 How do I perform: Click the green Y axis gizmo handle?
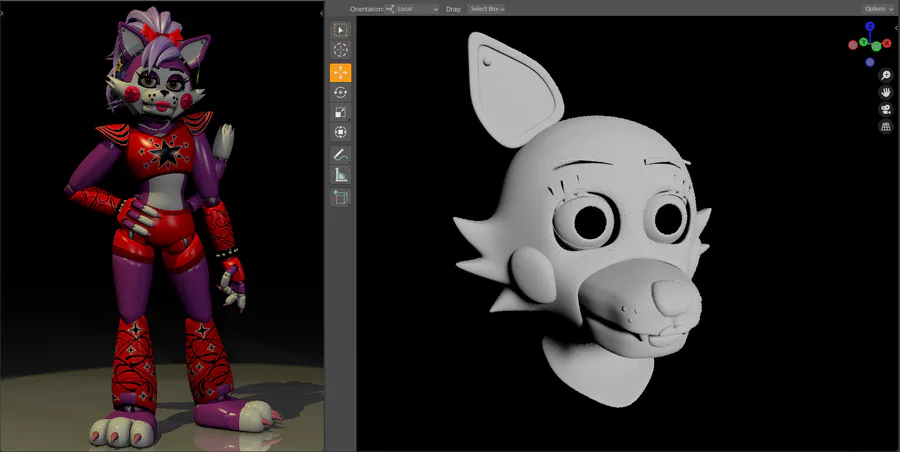(863, 41)
